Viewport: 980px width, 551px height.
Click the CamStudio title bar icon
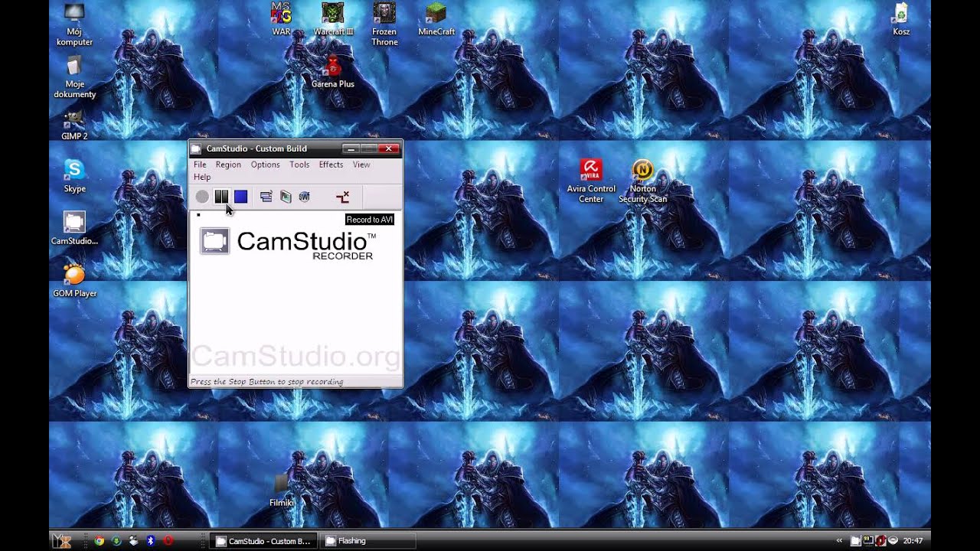(196, 148)
